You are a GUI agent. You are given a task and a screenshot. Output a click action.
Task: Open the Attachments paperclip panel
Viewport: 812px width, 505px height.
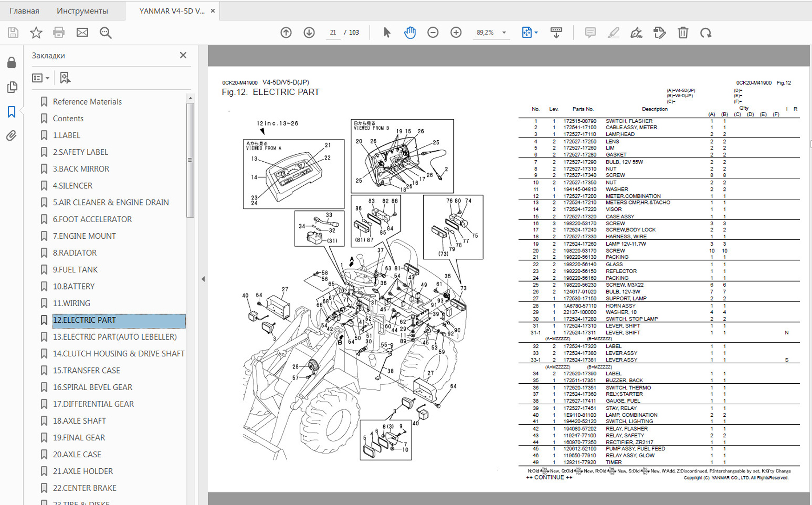12,136
